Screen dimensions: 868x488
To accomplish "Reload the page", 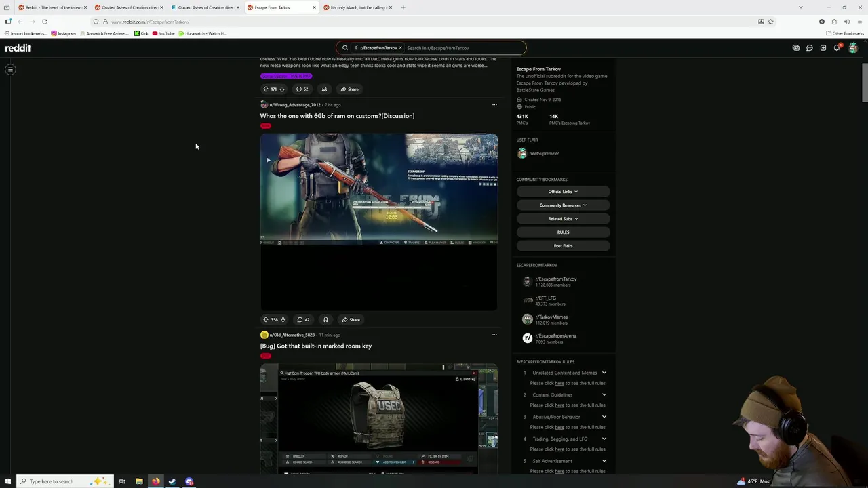I will pos(45,22).
